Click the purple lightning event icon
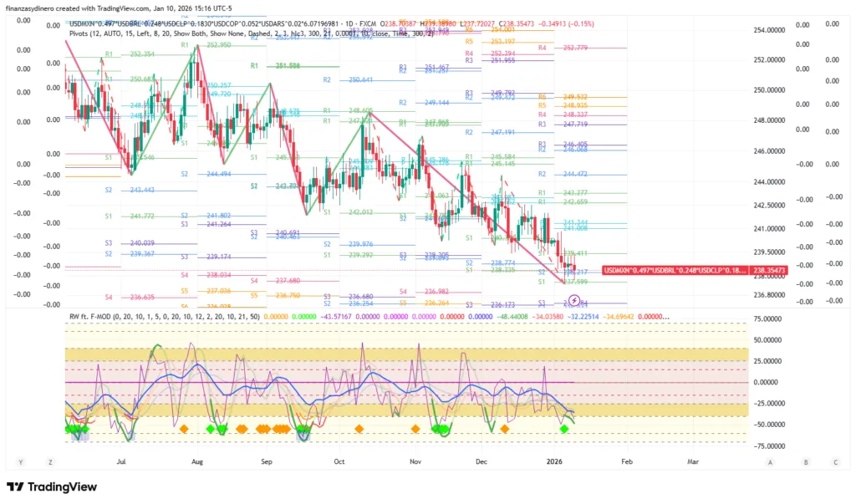 click(575, 298)
